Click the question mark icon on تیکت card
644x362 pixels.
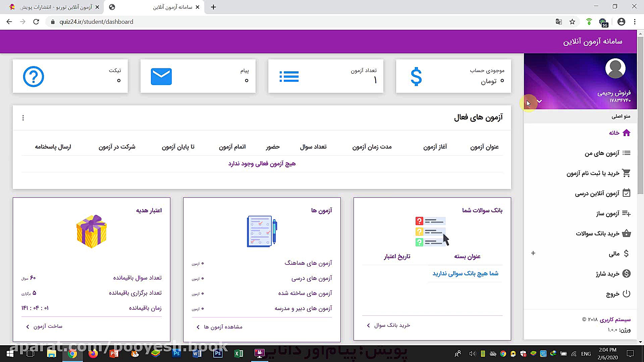coord(34,76)
